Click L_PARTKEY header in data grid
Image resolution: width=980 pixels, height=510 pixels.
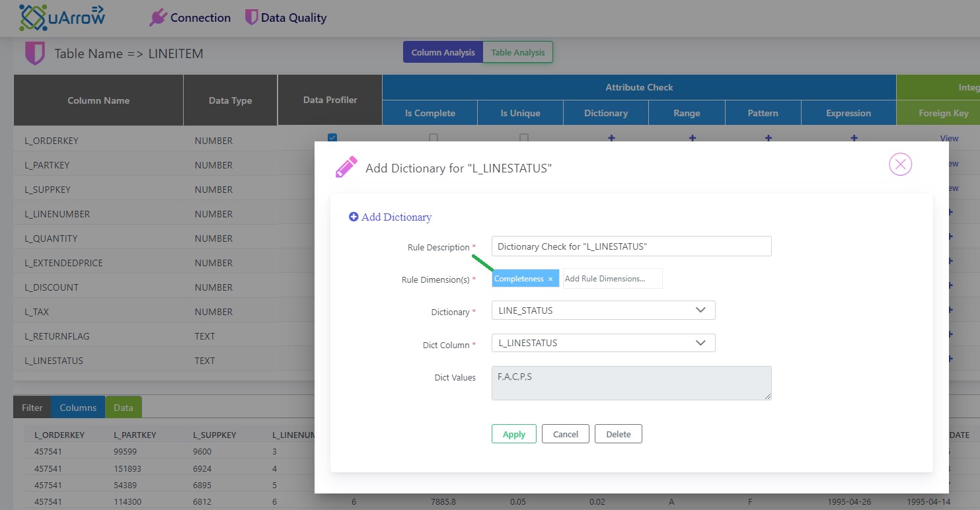(135, 435)
